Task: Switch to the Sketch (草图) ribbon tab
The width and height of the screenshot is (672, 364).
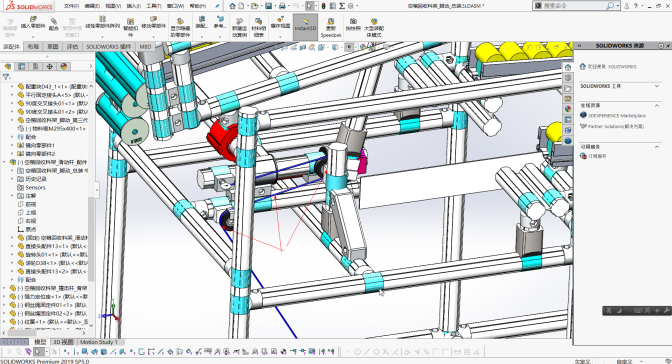Action: [x=53, y=46]
